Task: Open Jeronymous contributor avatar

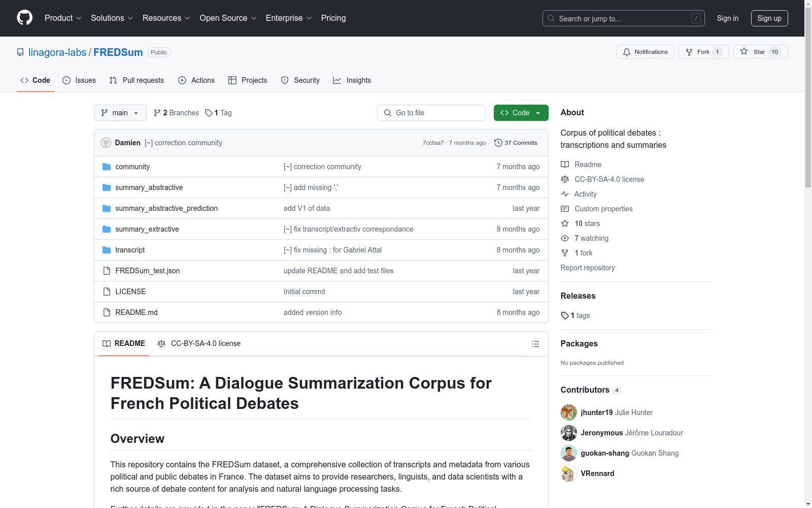Action: [569, 433]
